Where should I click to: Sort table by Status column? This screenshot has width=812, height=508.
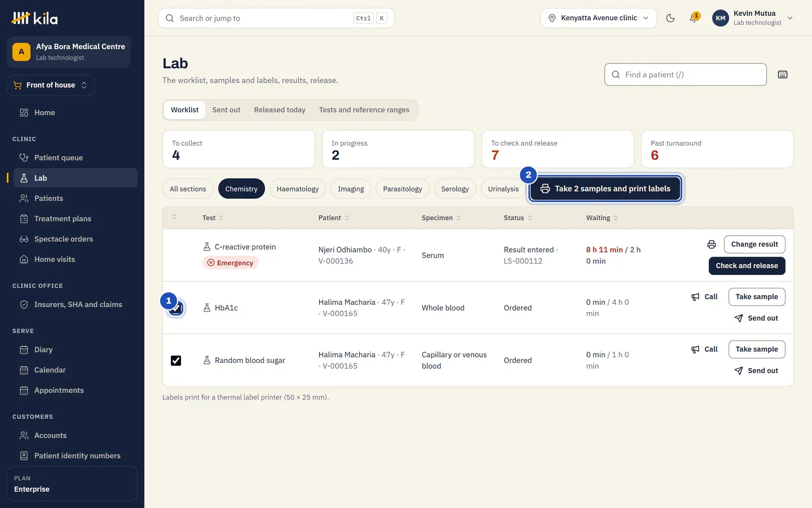[518, 218]
